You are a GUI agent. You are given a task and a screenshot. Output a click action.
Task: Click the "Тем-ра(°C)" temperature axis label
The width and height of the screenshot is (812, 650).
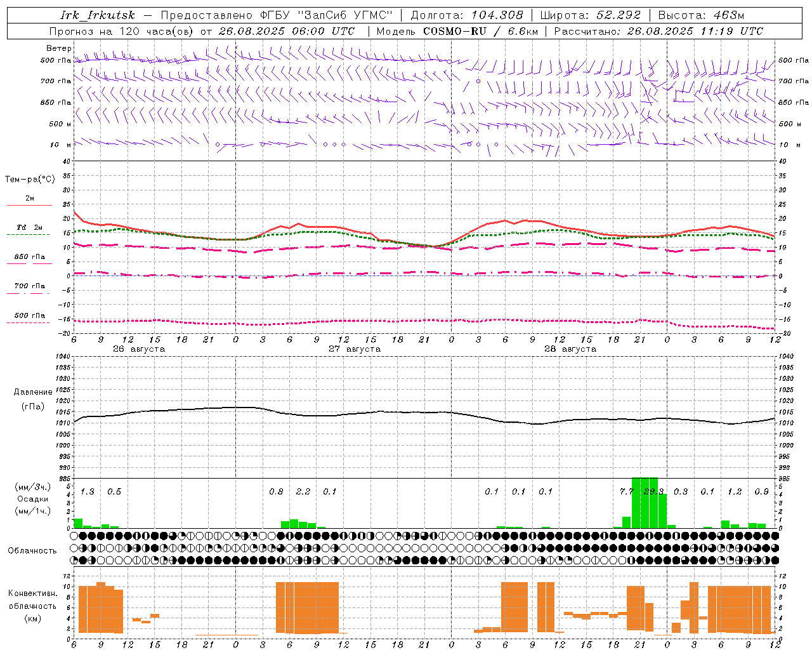click(30, 180)
